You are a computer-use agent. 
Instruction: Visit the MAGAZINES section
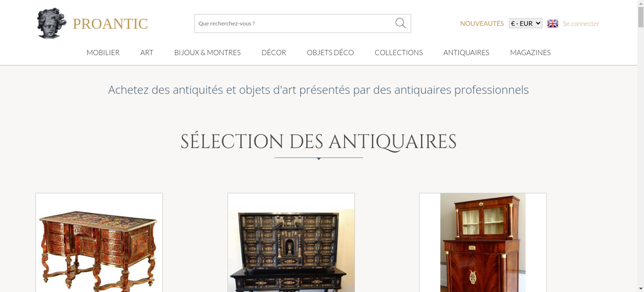pyautogui.click(x=530, y=52)
